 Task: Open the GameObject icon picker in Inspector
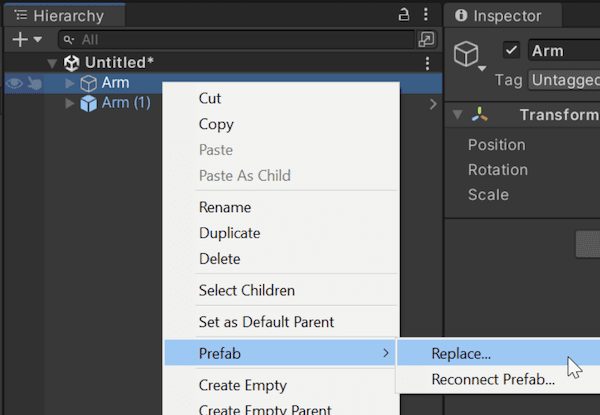coord(470,55)
